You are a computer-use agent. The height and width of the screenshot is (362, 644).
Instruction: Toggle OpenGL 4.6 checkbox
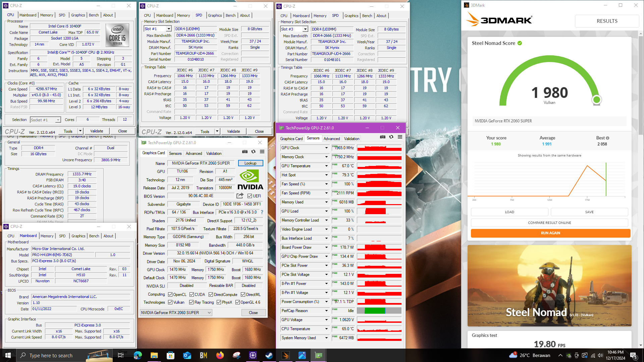tap(237, 302)
